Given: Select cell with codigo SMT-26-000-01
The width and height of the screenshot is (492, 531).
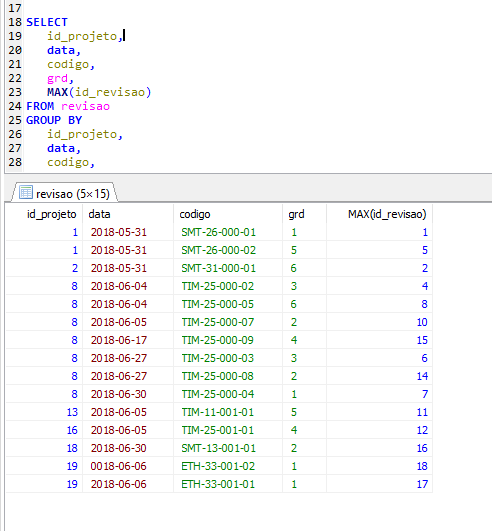Looking at the screenshot, I should pos(228,232).
